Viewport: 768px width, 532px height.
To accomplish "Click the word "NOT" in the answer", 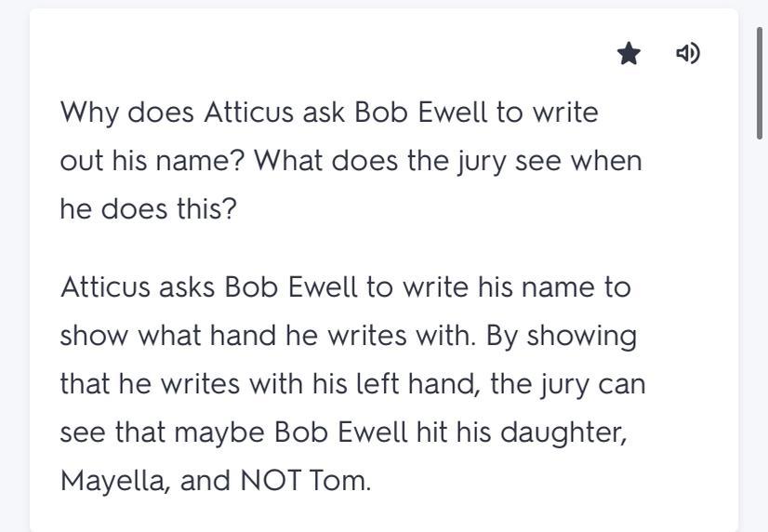I will tap(270, 480).
